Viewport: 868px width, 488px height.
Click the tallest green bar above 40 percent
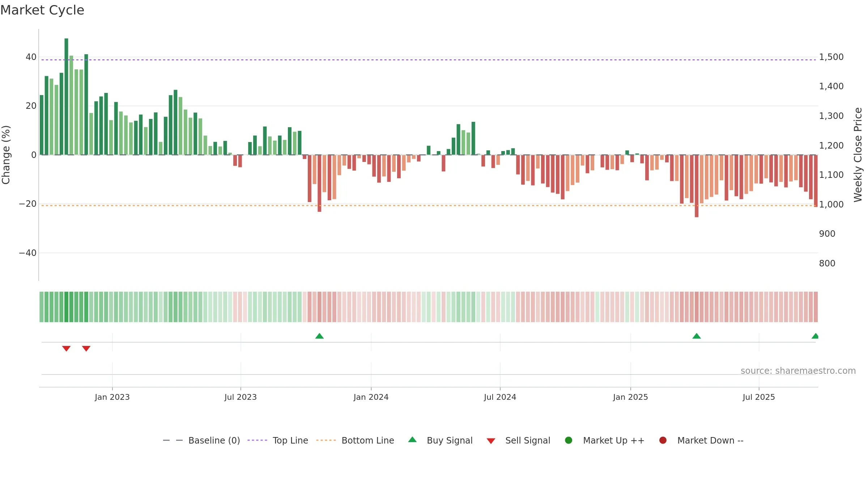[66, 97]
